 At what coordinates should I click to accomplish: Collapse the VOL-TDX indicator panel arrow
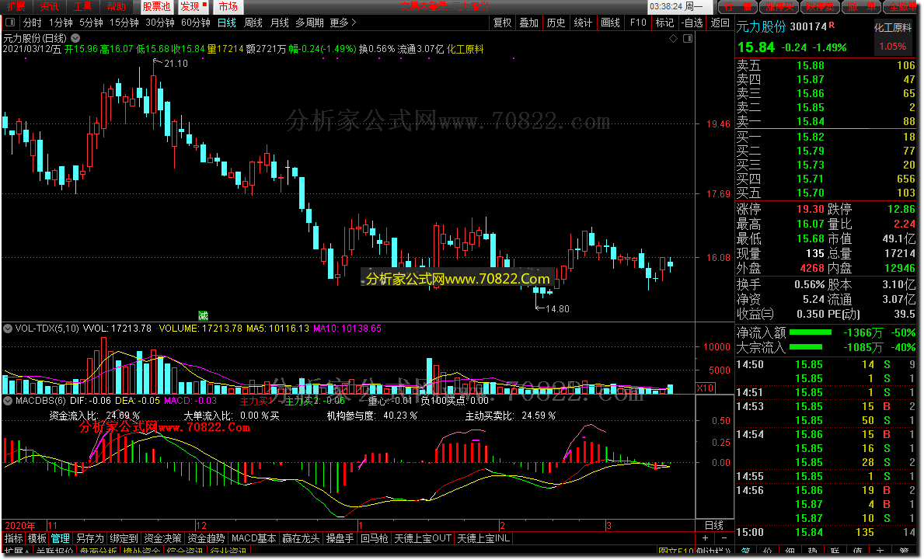click(x=8, y=329)
